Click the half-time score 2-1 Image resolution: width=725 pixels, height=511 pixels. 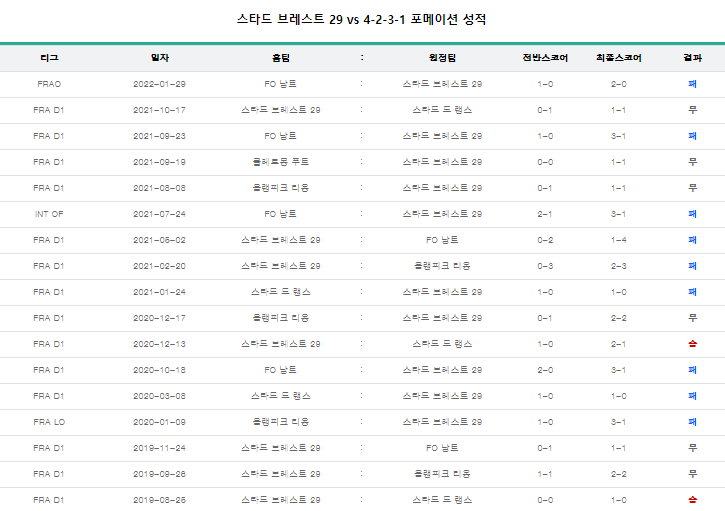(x=545, y=214)
